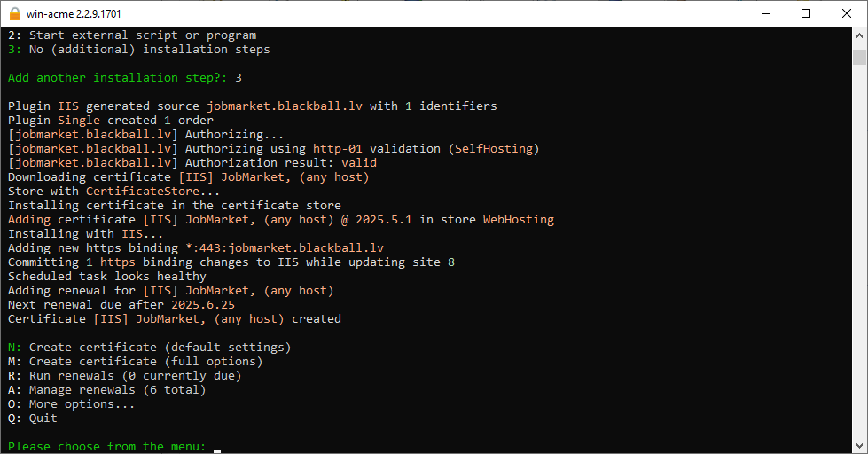Click "Certificate [IIS] JobMarket, (any host) created" line
868x454 pixels.
pos(175,319)
